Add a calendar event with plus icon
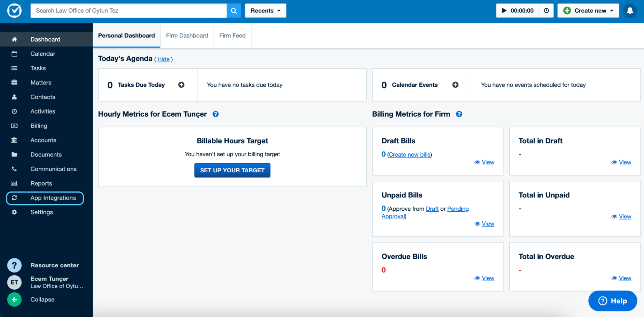This screenshot has height=317, width=644. (455, 85)
